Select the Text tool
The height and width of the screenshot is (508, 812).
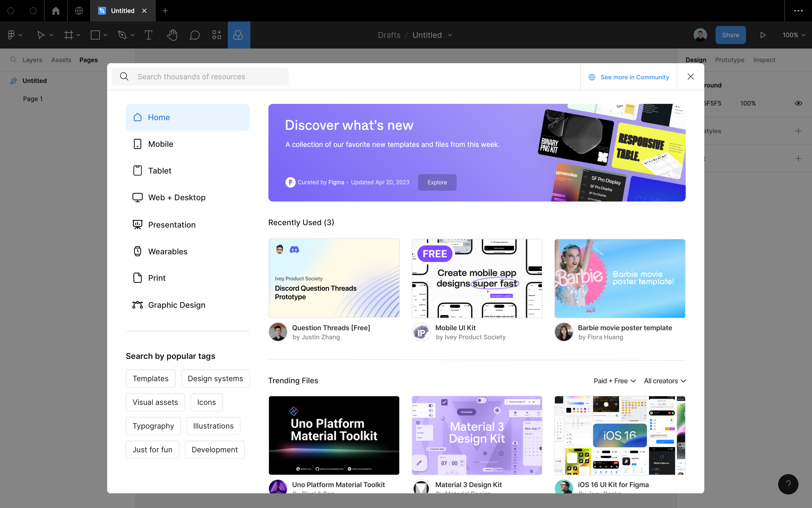tap(148, 35)
